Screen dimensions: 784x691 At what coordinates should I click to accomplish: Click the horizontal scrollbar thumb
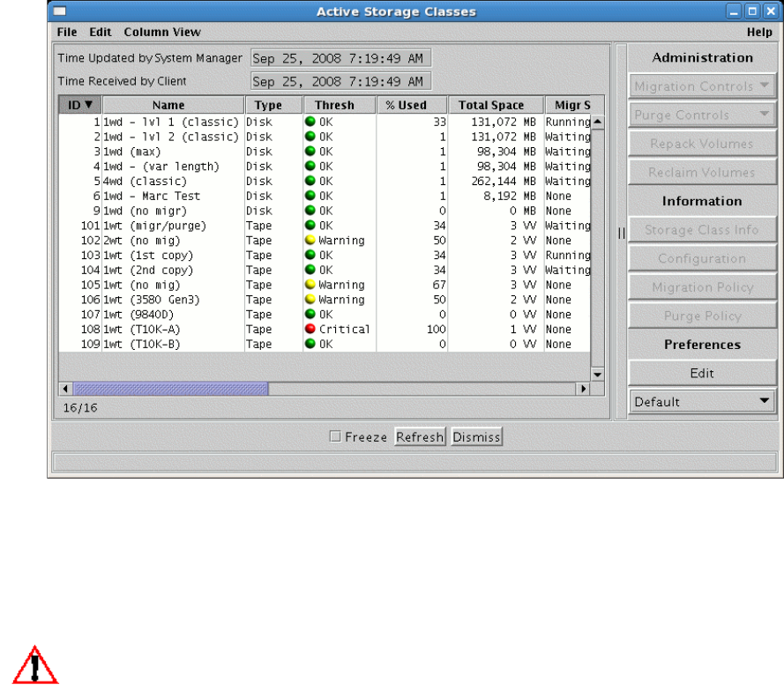[x=169, y=389]
